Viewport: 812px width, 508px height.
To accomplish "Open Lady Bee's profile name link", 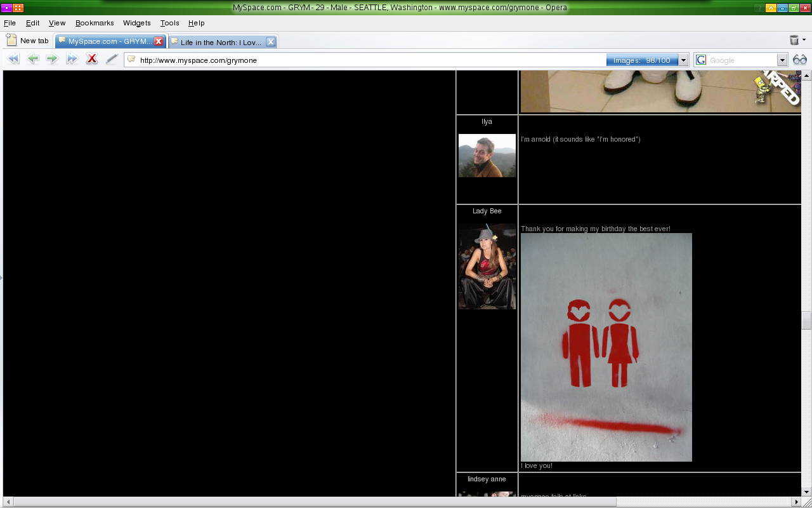I will tap(487, 211).
